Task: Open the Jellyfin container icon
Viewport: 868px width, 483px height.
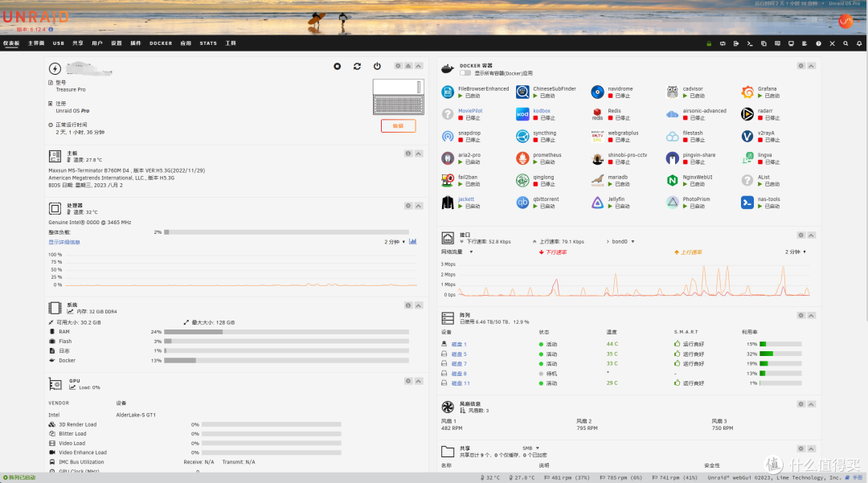Action: [597, 203]
